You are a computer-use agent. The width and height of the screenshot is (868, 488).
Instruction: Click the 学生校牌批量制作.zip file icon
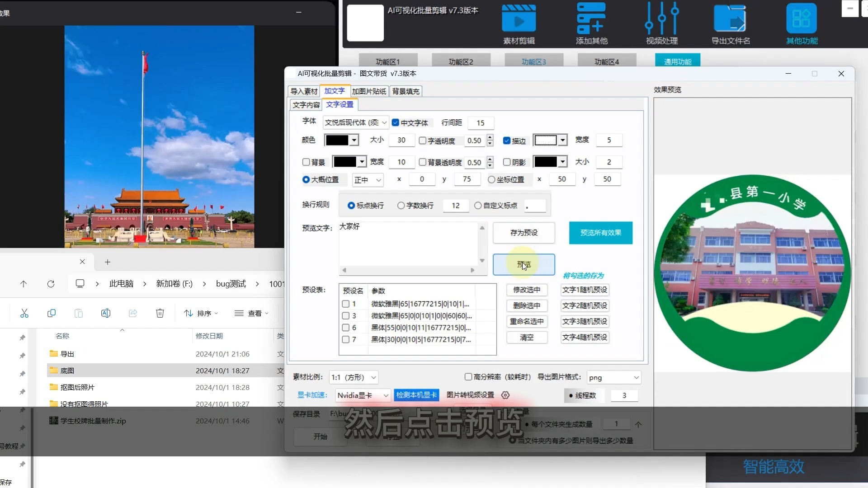53,420
